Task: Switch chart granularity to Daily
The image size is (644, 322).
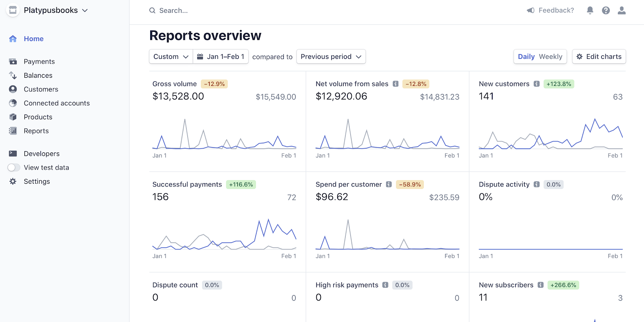Action: tap(526, 56)
